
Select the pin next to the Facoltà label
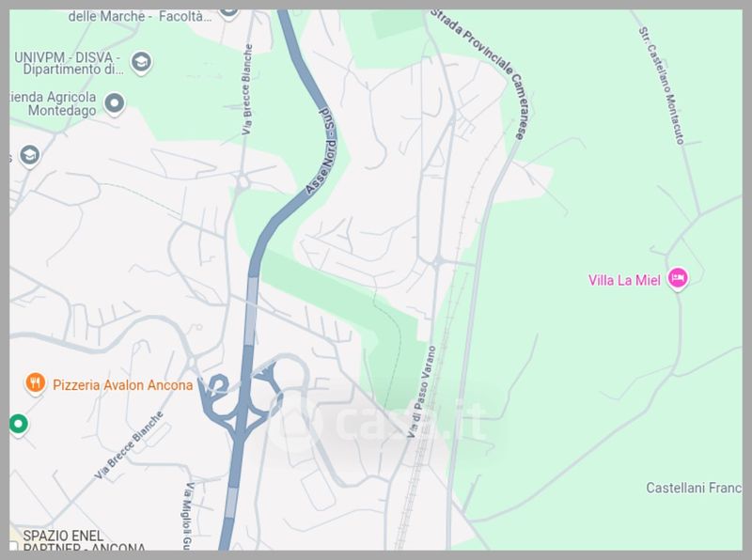click(228, 13)
